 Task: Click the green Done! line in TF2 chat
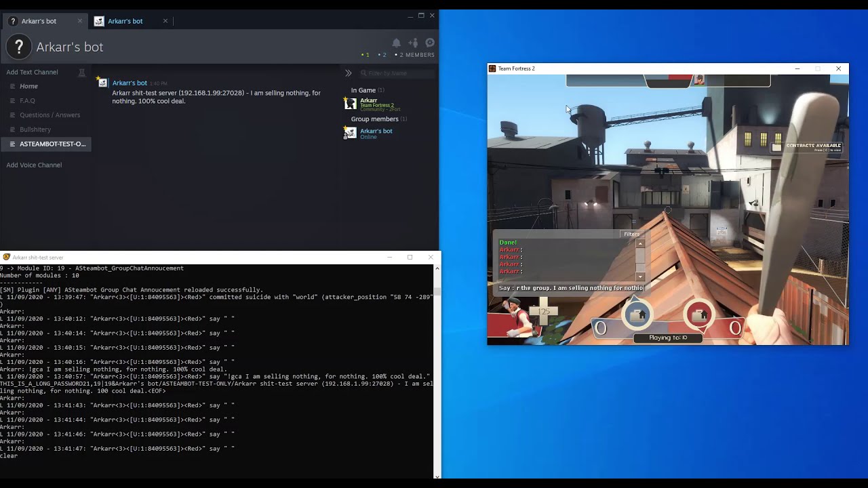pos(508,243)
